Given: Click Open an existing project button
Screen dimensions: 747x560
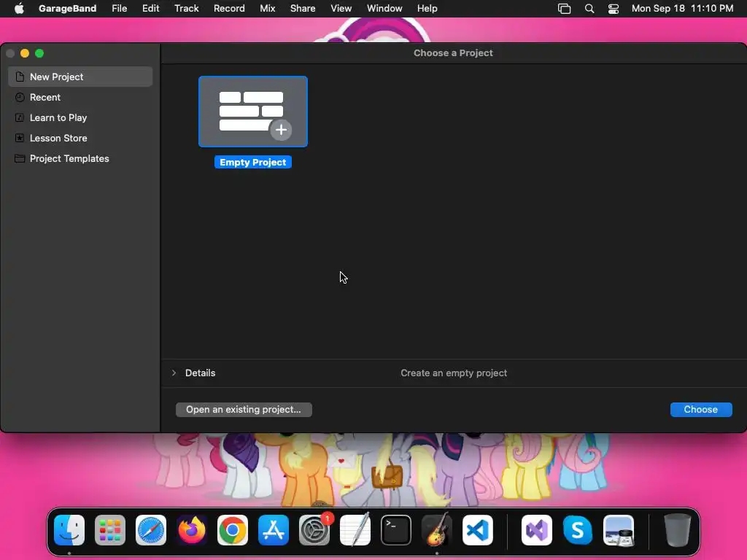Looking at the screenshot, I should point(244,410).
